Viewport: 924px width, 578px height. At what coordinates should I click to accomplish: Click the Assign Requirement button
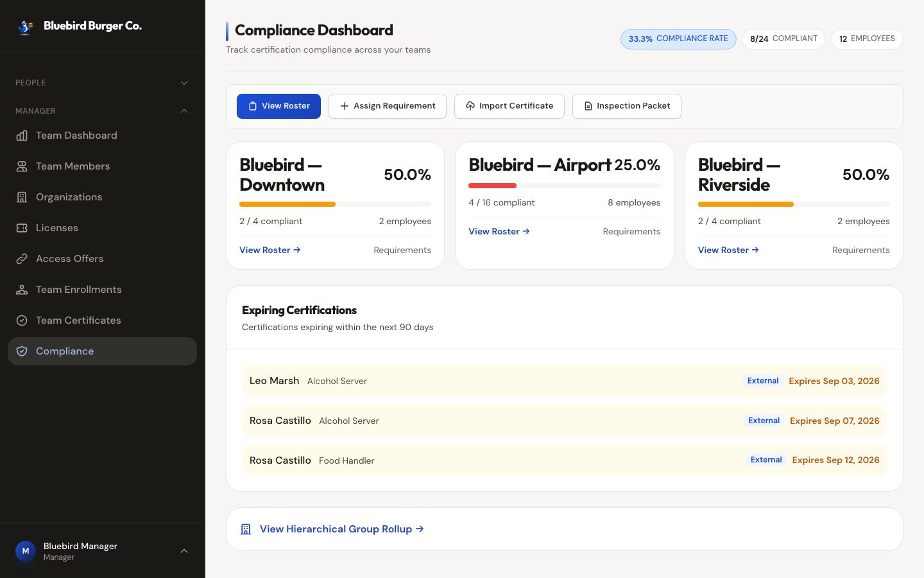pyautogui.click(x=388, y=106)
